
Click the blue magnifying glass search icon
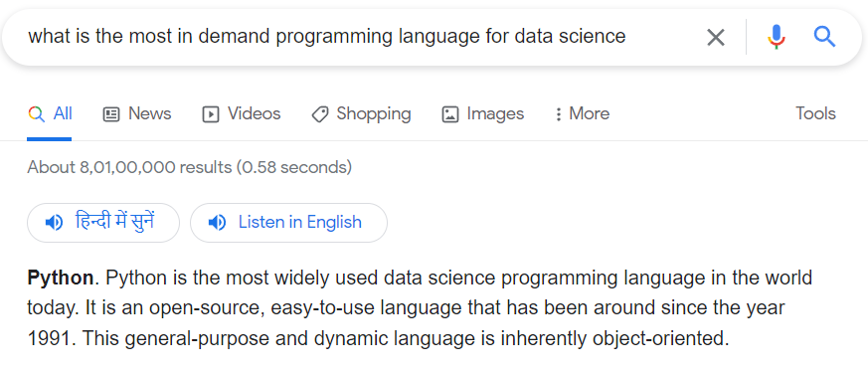pyautogui.click(x=824, y=37)
